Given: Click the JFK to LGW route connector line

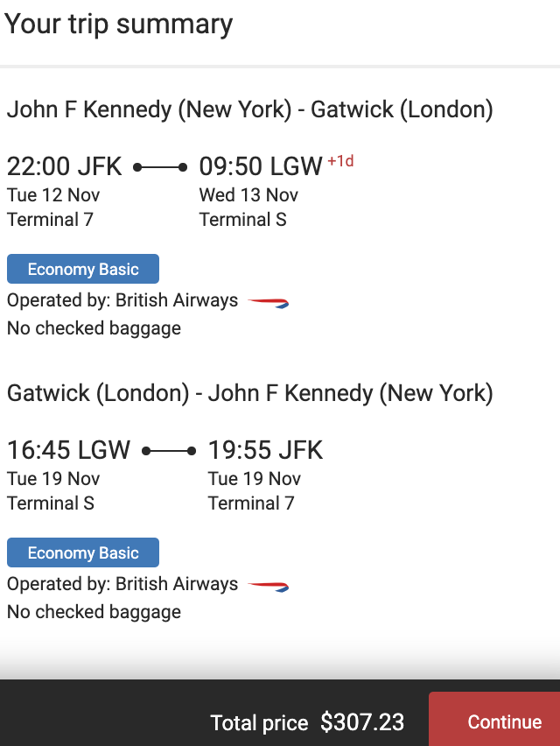Looking at the screenshot, I should tap(160, 166).
